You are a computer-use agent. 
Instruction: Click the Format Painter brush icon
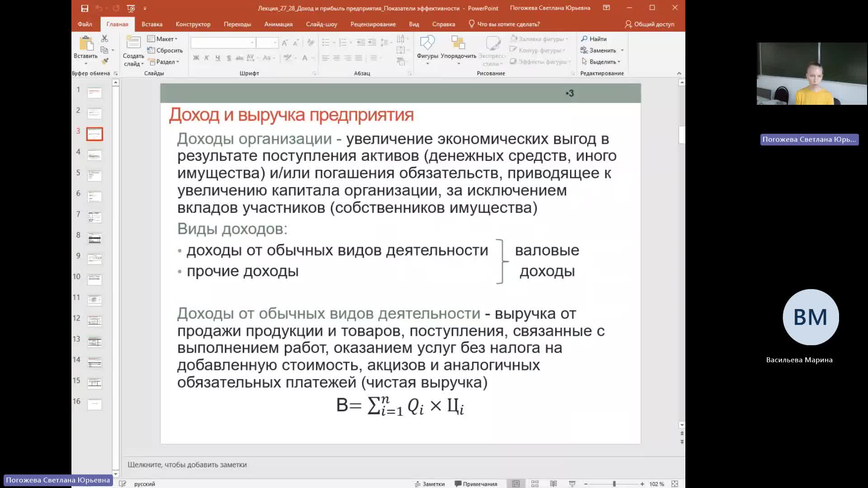coord(105,61)
